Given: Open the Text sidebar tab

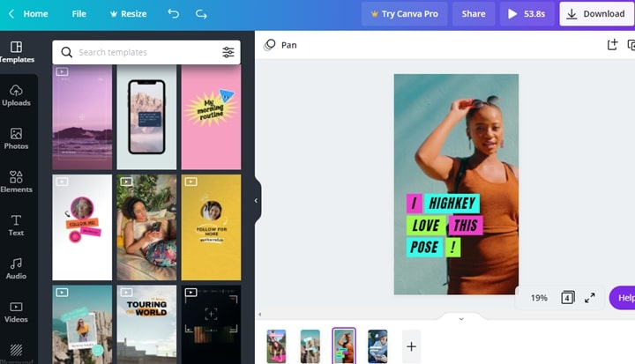Looking at the screenshot, I should point(16,226).
